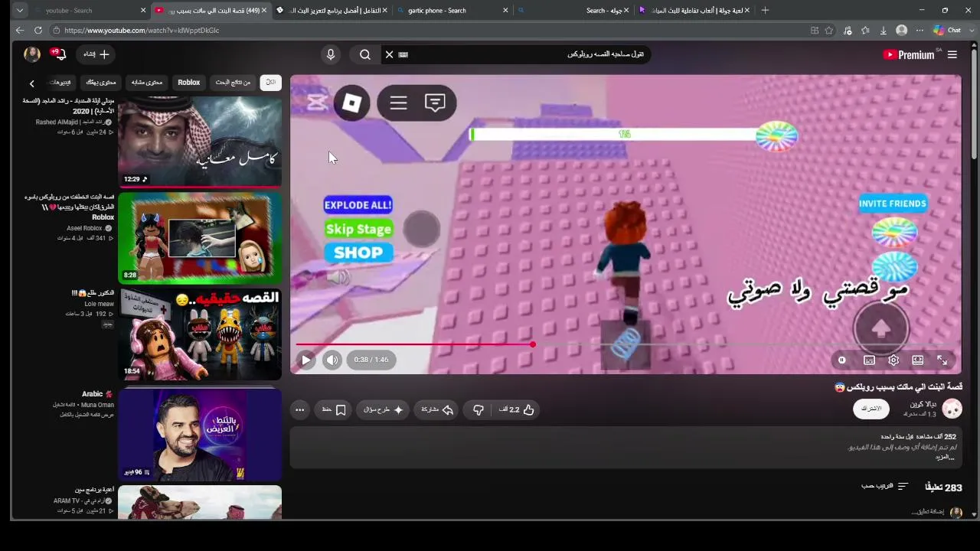
Task: Select the 'من نتائج البحث' filter chip
Action: pos(233,83)
